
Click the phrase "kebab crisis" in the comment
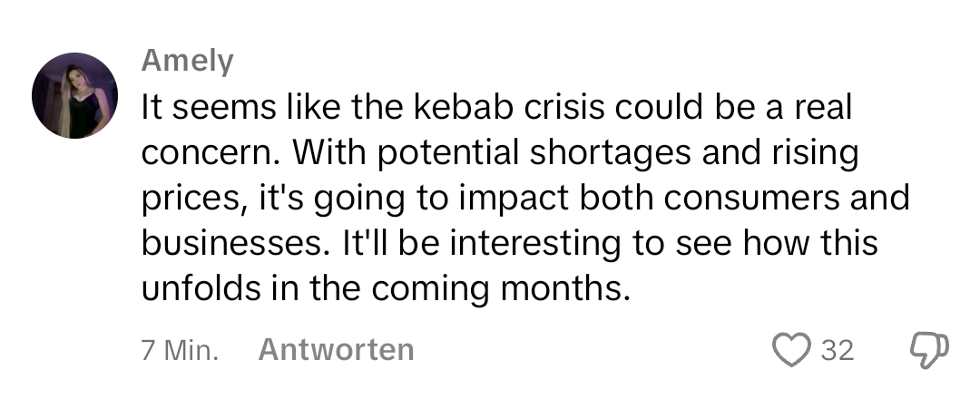pyautogui.click(x=514, y=109)
